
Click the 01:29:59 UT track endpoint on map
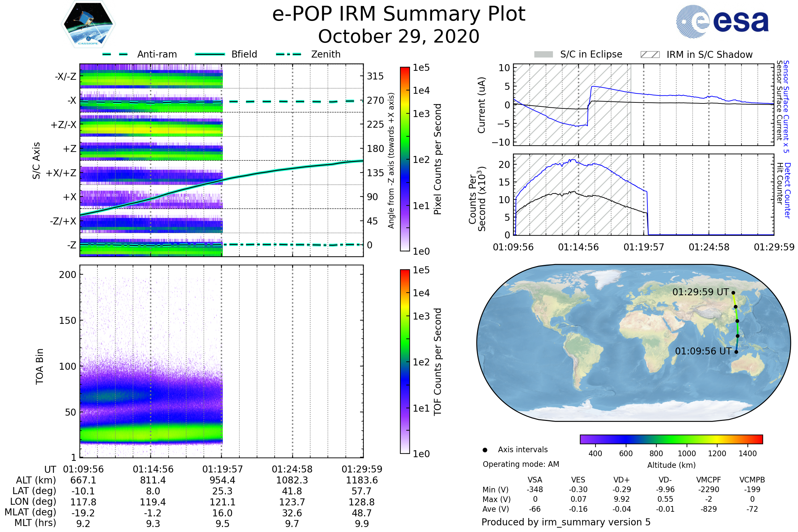pyautogui.click(x=733, y=293)
